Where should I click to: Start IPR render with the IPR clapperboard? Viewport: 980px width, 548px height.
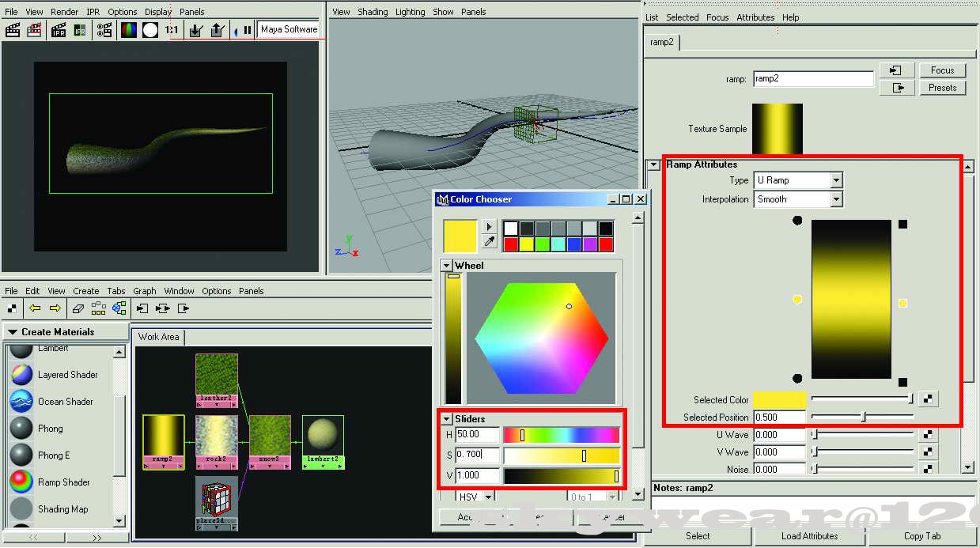coord(59,30)
